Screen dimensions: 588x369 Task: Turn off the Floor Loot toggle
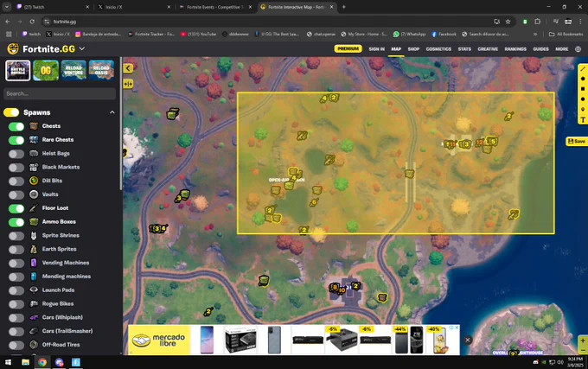click(x=16, y=208)
